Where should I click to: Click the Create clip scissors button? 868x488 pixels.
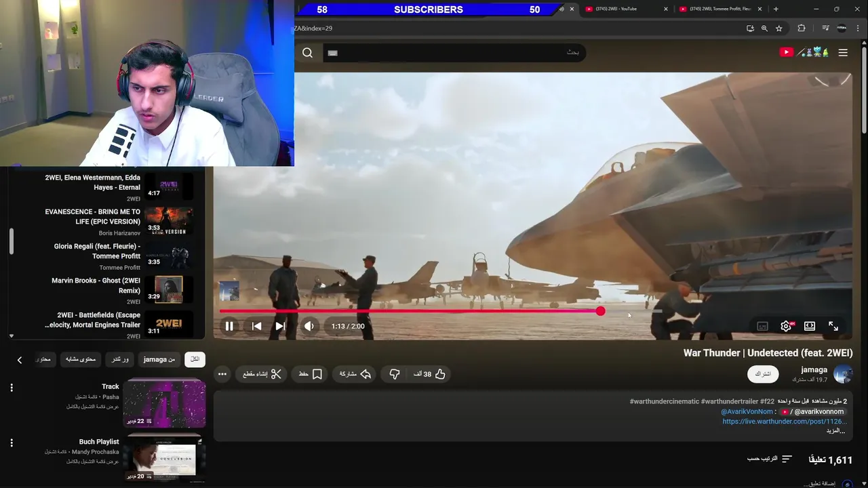(262, 374)
